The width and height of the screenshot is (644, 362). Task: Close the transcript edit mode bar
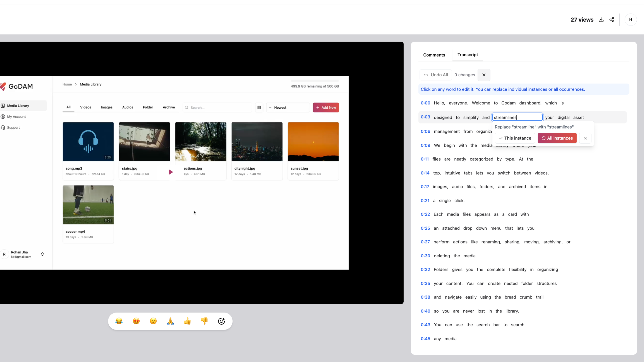(x=484, y=75)
